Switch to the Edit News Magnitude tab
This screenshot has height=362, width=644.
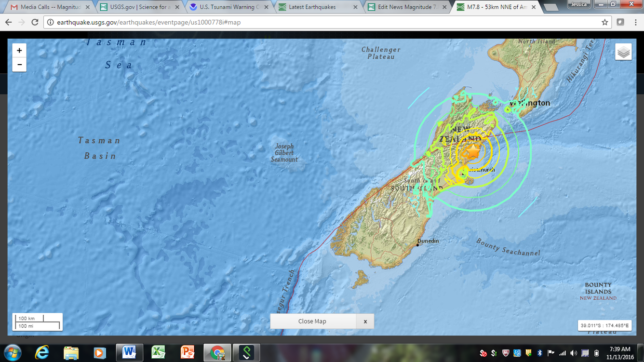(407, 7)
